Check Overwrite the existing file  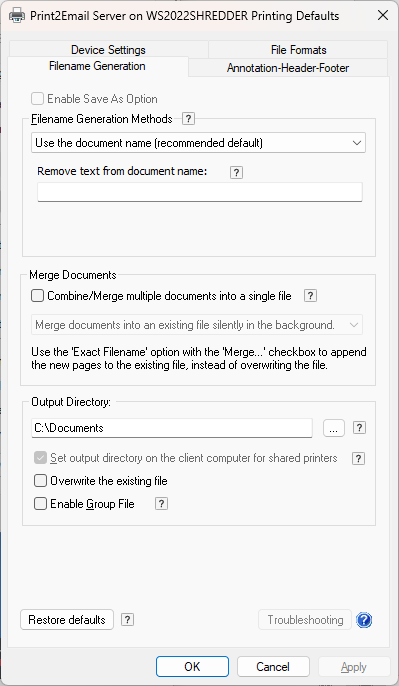tap(40, 481)
